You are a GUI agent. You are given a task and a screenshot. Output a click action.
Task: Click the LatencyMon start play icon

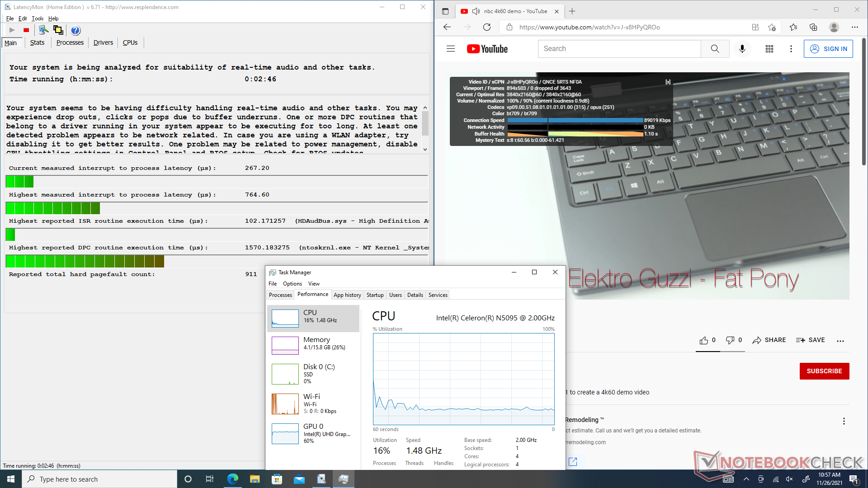coord(12,30)
